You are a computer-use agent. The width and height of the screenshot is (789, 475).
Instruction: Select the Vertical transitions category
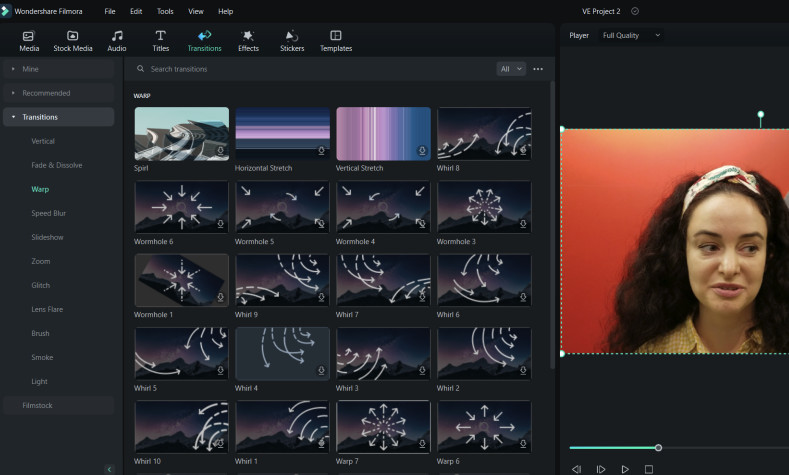tap(43, 141)
